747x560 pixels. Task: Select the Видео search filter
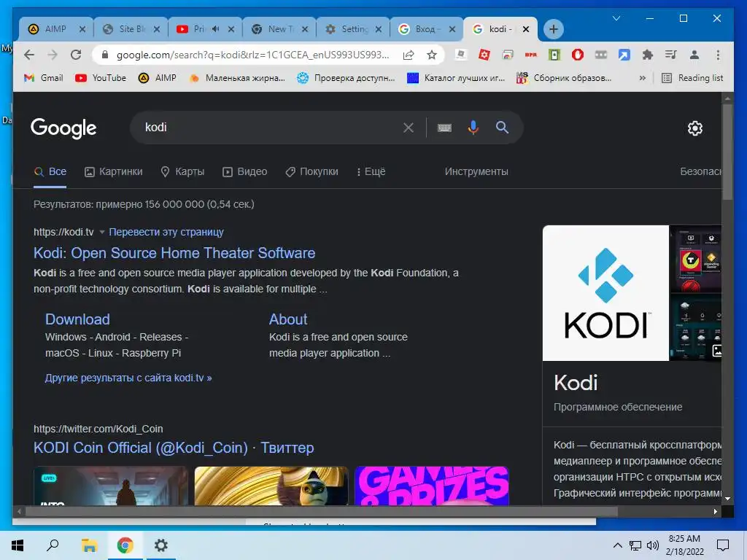[x=245, y=172]
